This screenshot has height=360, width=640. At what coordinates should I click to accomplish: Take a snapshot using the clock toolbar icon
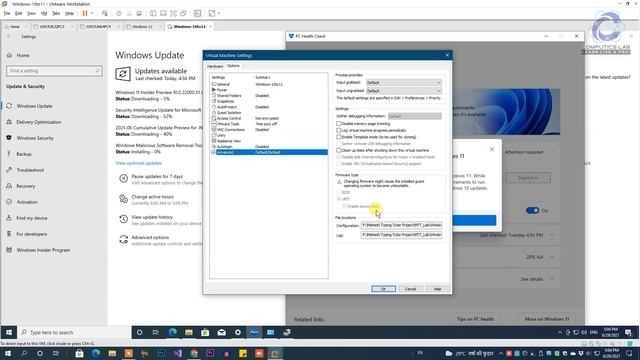click(x=119, y=13)
